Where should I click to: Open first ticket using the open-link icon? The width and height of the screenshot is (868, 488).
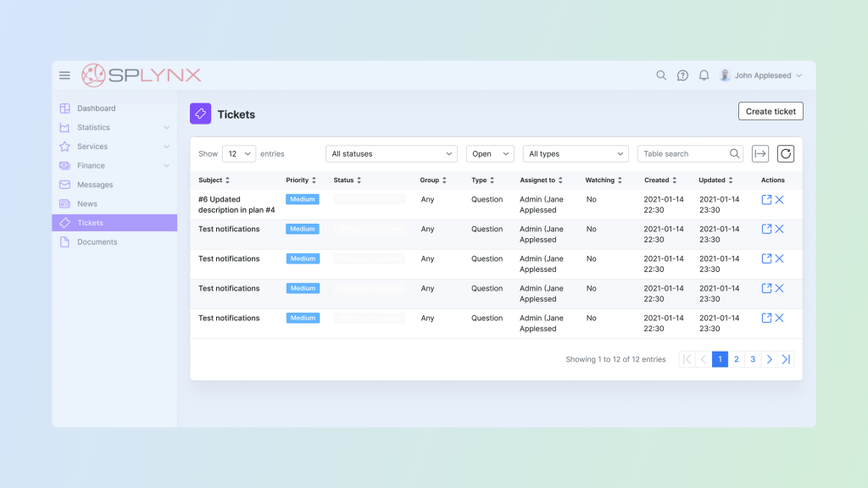pos(766,200)
